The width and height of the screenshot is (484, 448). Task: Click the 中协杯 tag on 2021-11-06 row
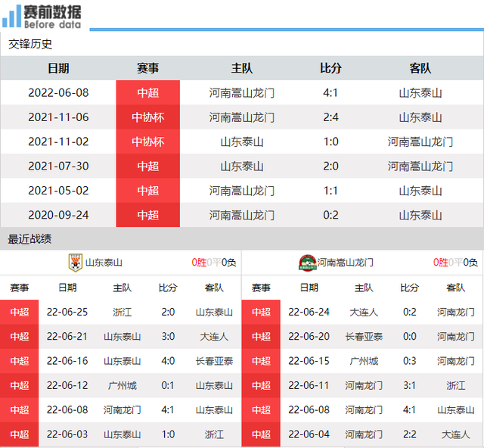point(148,117)
